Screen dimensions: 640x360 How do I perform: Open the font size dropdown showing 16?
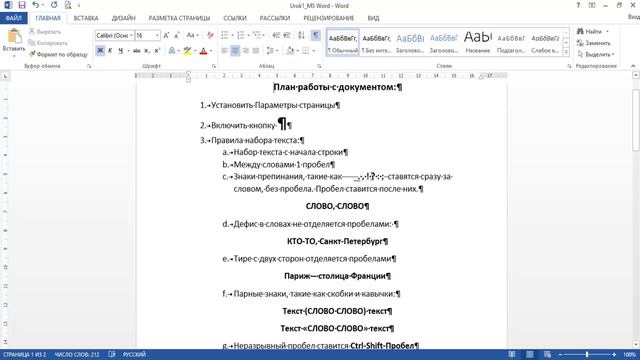(157, 36)
